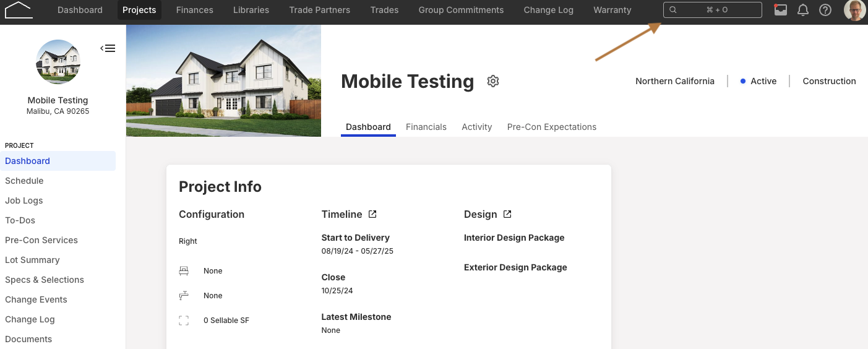
Task: Open Group Commitments in navigation
Action: (x=461, y=10)
